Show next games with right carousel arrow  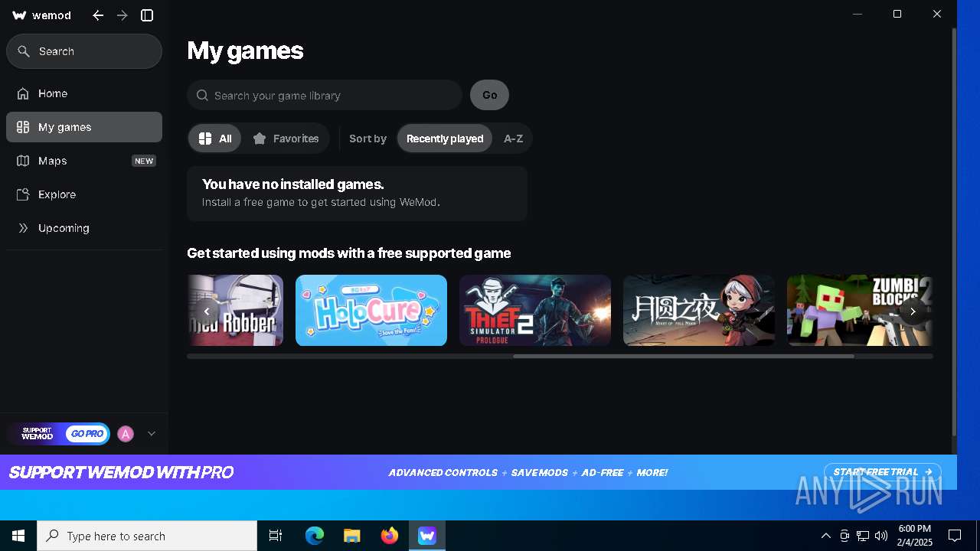tap(913, 311)
